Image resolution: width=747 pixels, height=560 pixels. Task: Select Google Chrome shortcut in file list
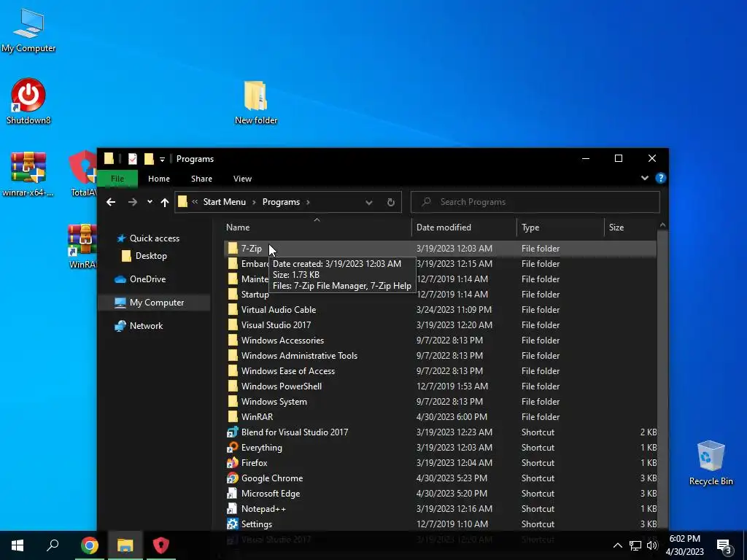[440, 478]
